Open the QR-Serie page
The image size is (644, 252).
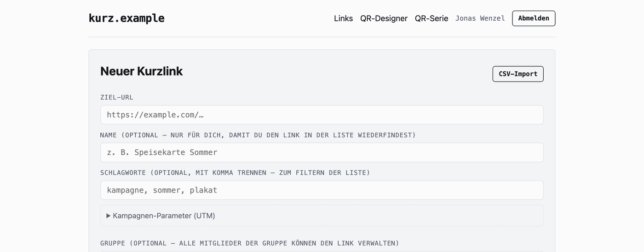[431, 18]
